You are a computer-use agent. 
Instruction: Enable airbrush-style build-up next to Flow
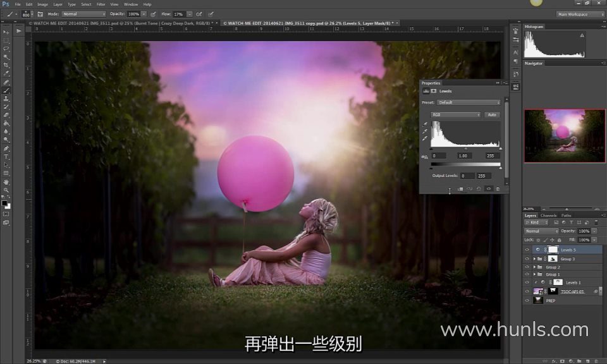click(x=199, y=14)
